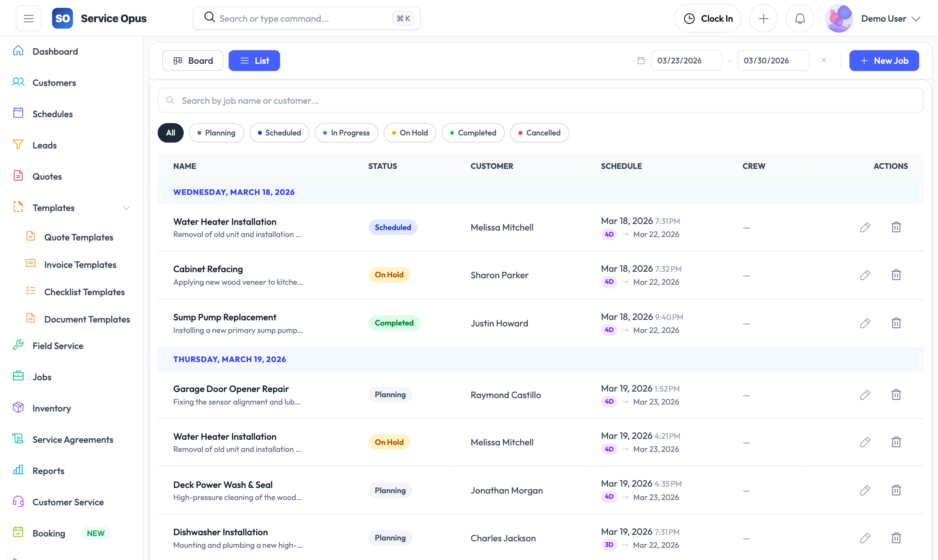This screenshot has width=938, height=560.
Task: Open the 03/23/2026 start date picker
Action: coord(686,60)
